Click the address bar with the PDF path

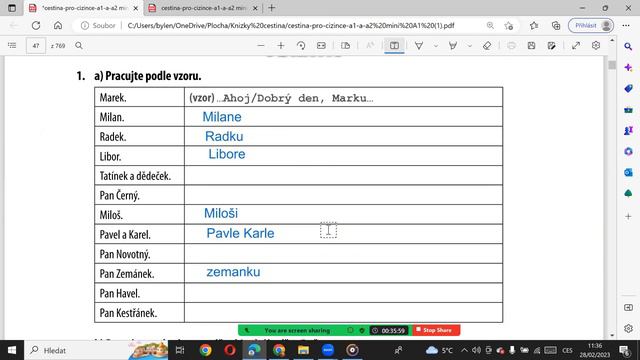pyautogui.click(x=291, y=25)
